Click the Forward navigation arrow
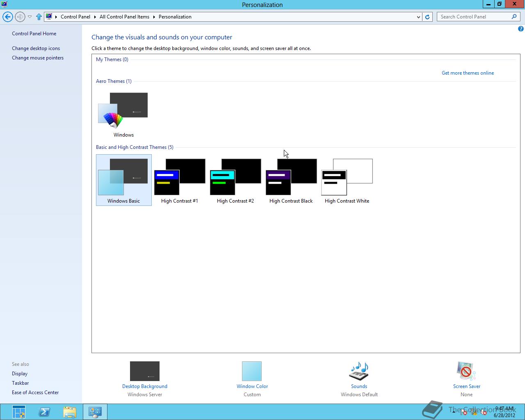 click(20, 17)
